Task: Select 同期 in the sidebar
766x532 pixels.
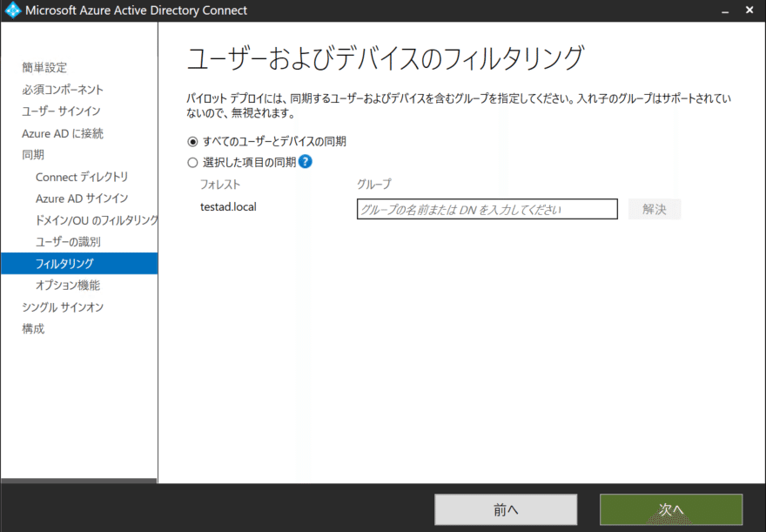Action: coord(33,155)
